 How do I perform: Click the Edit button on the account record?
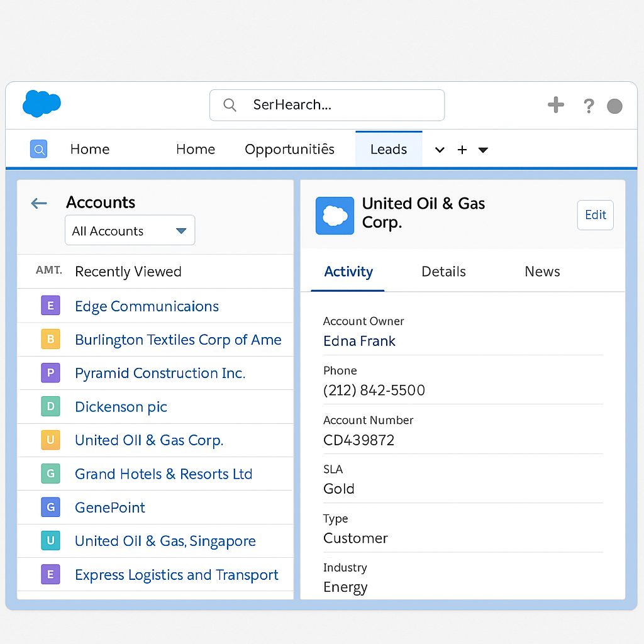(x=595, y=215)
